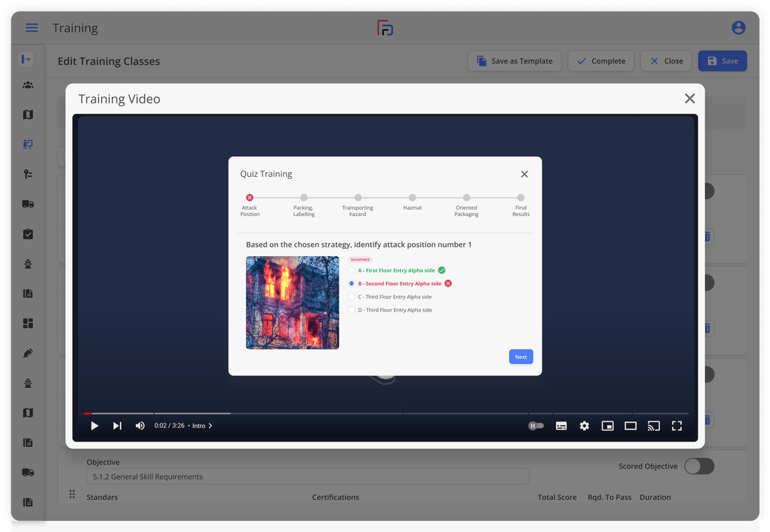Click the Objective input field
Viewport: 770px width, 532px height.
pos(308,476)
